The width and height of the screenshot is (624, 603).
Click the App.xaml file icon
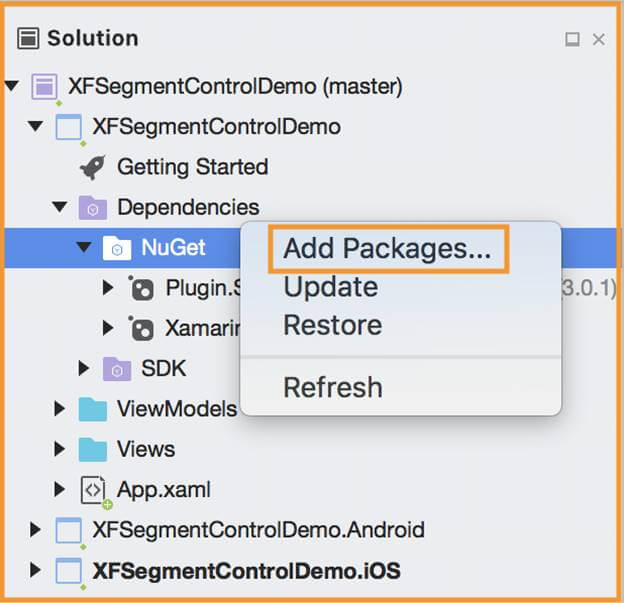coord(93,490)
